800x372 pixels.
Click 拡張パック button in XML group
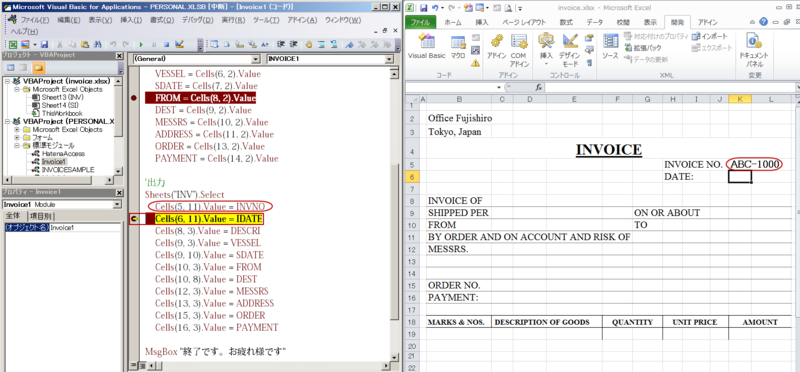coord(642,47)
